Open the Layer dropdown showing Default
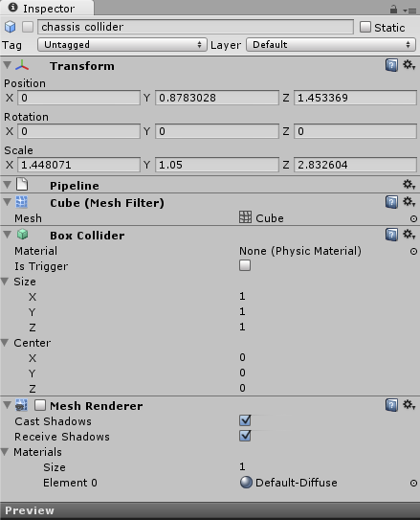420x520 pixels. [331, 44]
